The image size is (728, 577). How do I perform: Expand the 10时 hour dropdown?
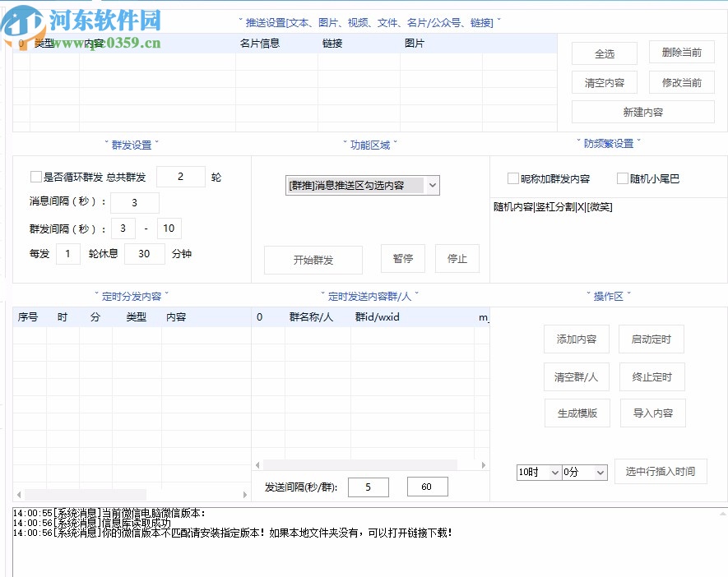pyautogui.click(x=539, y=473)
